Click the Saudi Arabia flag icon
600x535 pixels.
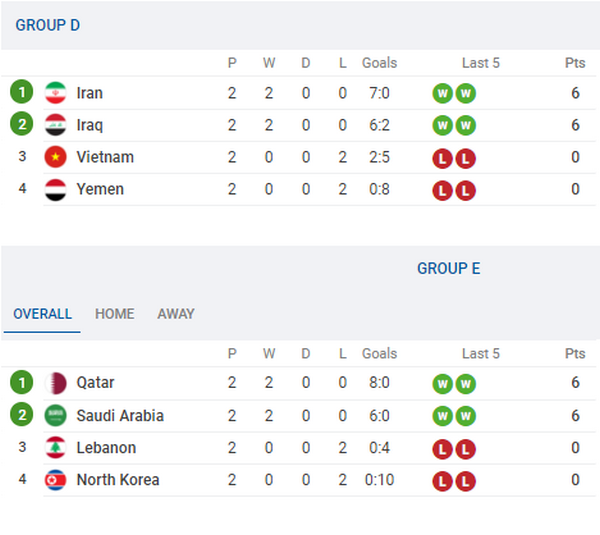pos(55,416)
